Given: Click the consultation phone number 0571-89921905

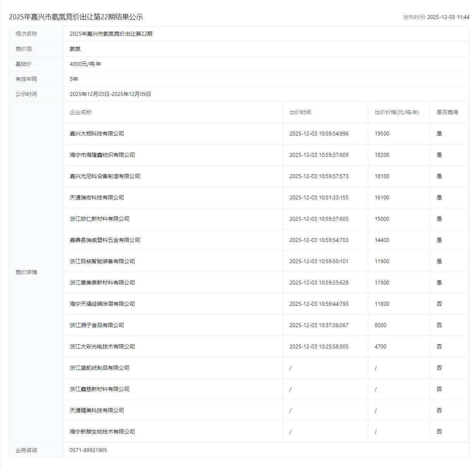Looking at the screenshot, I should pyautogui.click(x=88, y=450).
